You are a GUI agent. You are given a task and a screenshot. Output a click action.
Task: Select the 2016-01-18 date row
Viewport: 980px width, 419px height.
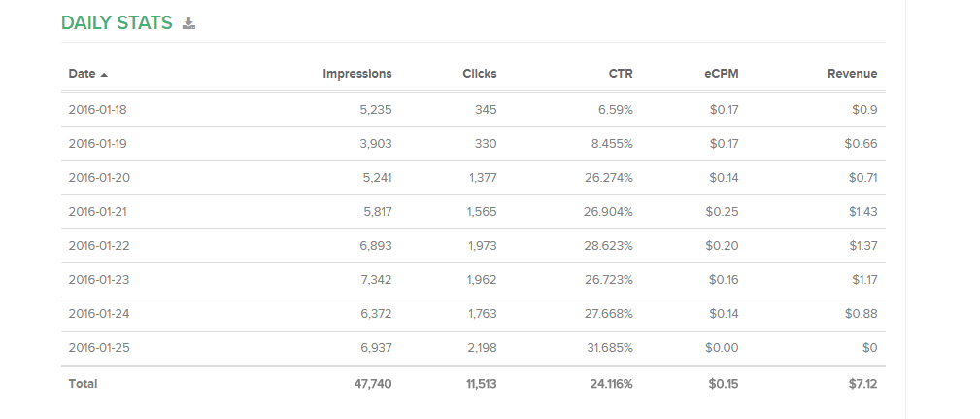tap(97, 110)
